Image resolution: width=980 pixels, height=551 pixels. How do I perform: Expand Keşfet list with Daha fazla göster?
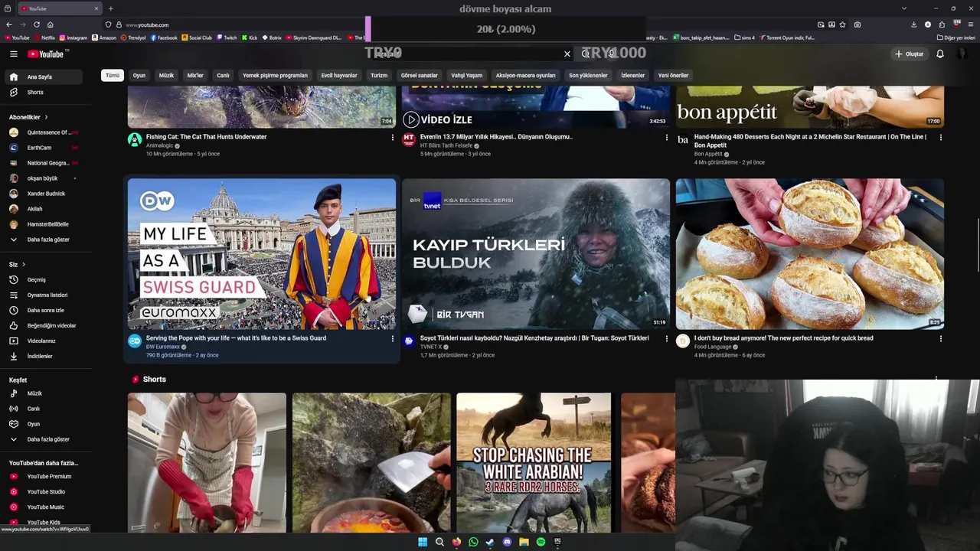(x=46, y=439)
